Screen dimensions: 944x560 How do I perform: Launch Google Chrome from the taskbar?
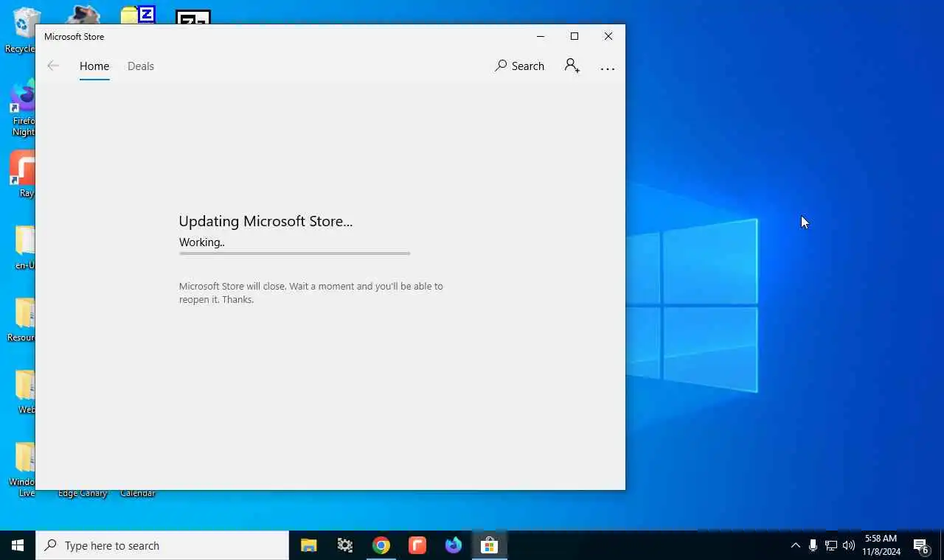coord(381,545)
